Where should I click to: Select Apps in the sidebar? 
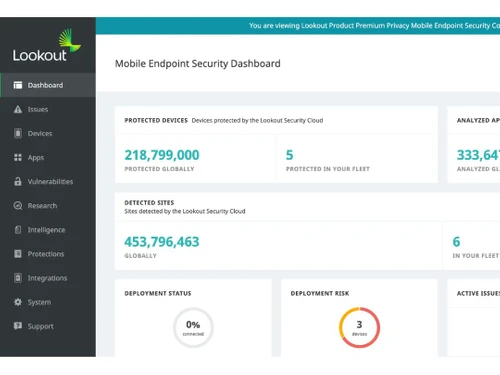(48, 157)
